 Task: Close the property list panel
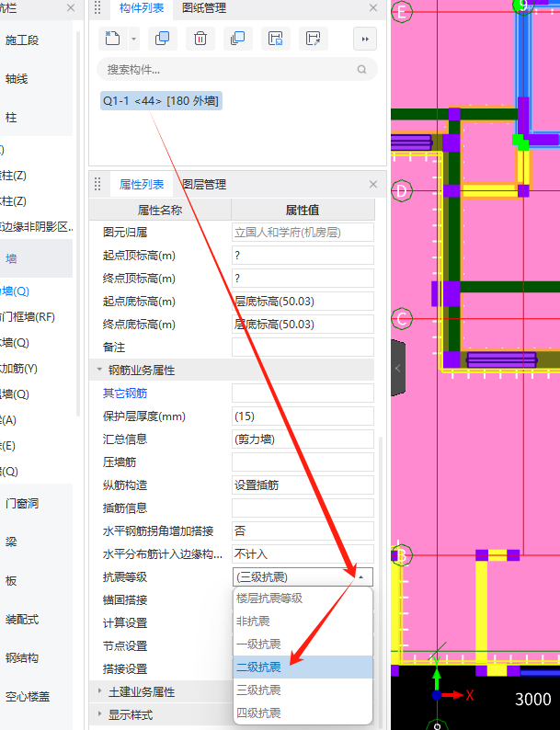pyautogui.click(x=372, y=185)
